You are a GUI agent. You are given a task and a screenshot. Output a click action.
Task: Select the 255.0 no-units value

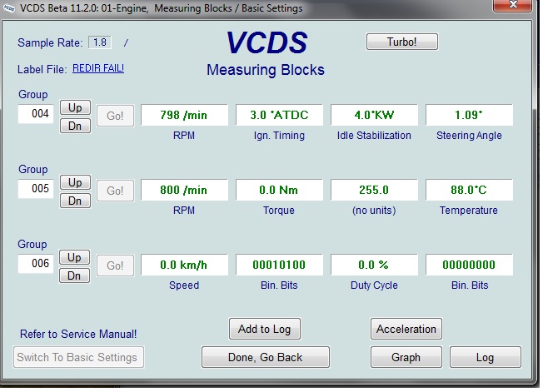[x=374, y=190]
